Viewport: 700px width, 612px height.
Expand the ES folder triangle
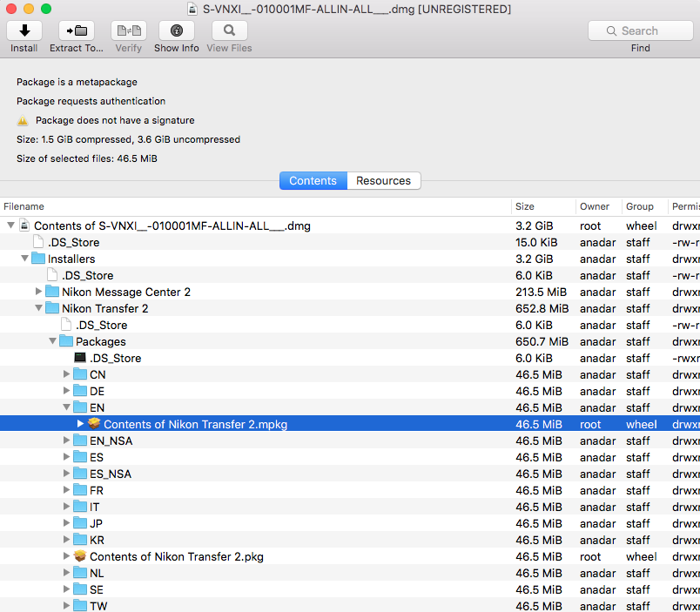tap(66, 457)
